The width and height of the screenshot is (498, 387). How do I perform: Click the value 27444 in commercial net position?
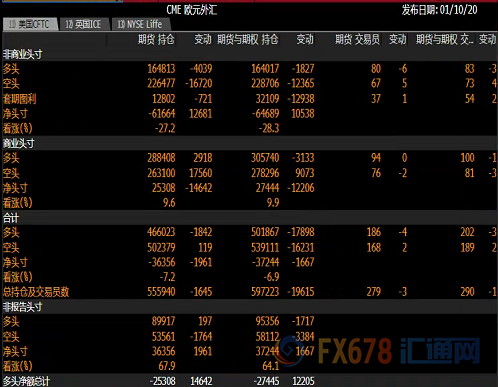pos(267,188)
